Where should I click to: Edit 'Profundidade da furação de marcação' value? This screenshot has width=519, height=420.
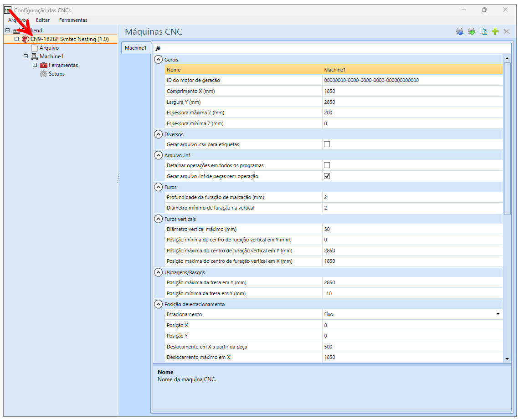pos(412,197)
